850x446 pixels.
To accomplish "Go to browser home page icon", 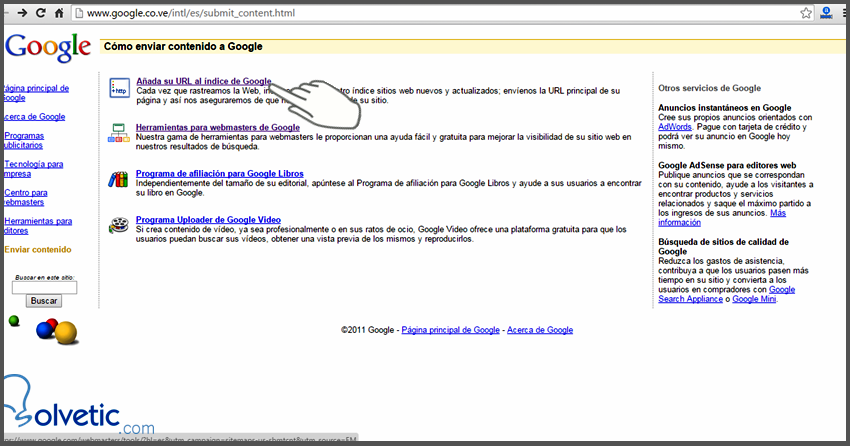I will [59, 13].
